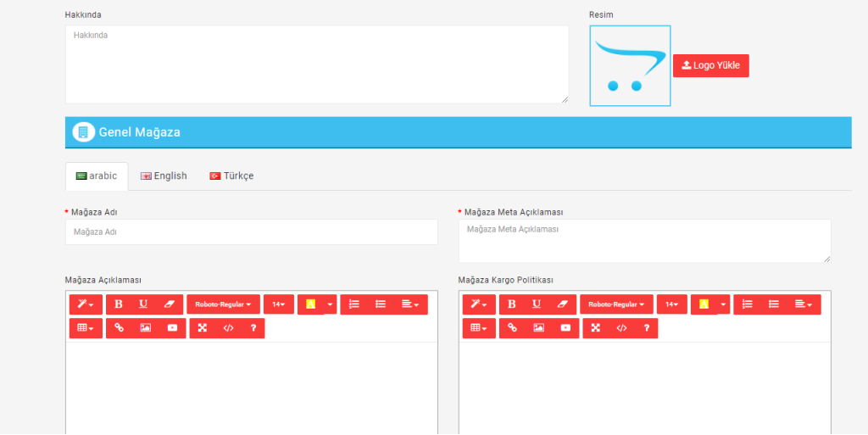Image resolution: width=868 pixels, height=435 pixels.
Task: Apply yellow highlight color in Mağaza Açıklaması editor
Action: pos(310,304)
